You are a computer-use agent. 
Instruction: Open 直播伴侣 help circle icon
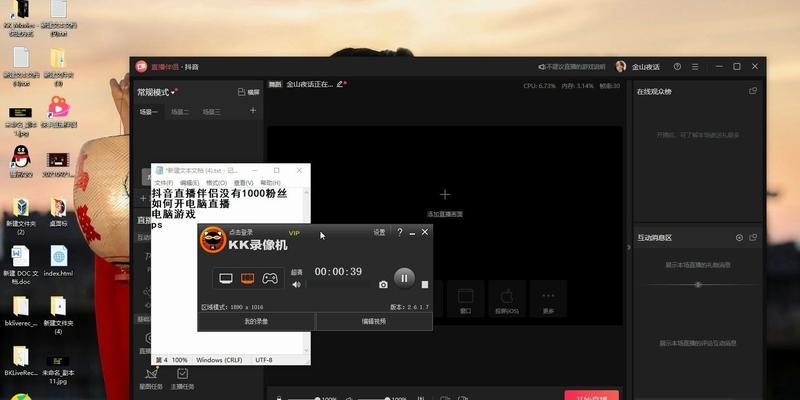tap(677, 66)
